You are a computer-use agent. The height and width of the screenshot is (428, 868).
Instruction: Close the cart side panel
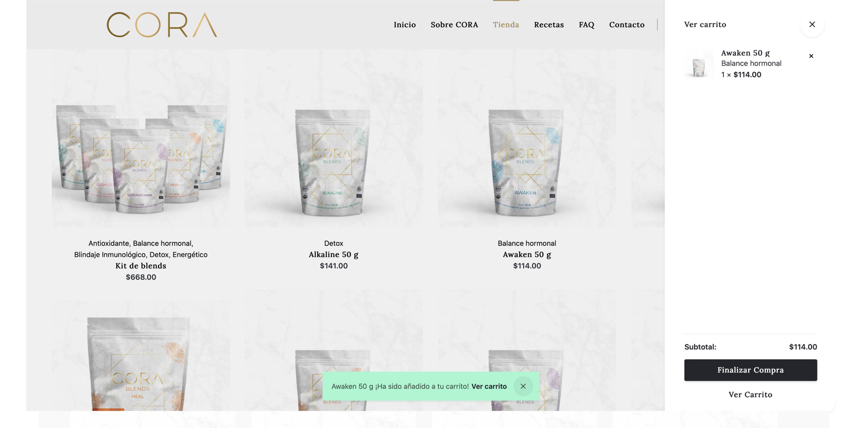(x=812, y=24)
